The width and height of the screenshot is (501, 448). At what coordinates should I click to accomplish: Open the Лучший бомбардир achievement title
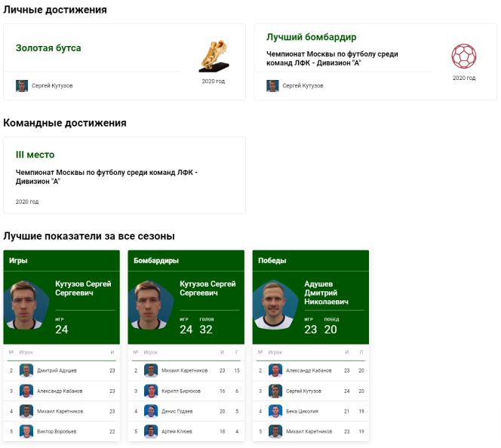point(311,37)
